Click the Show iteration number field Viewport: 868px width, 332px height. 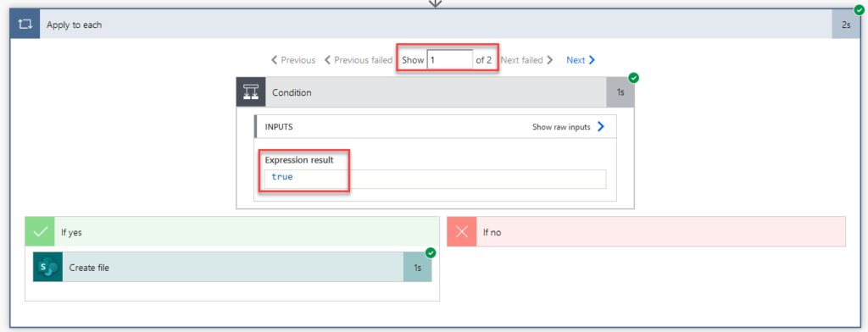449,60
